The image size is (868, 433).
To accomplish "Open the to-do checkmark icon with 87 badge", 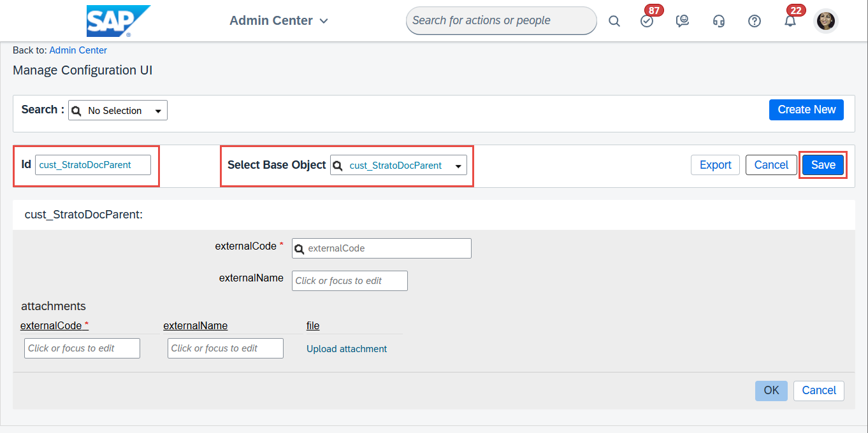I will tap(647, 21).
